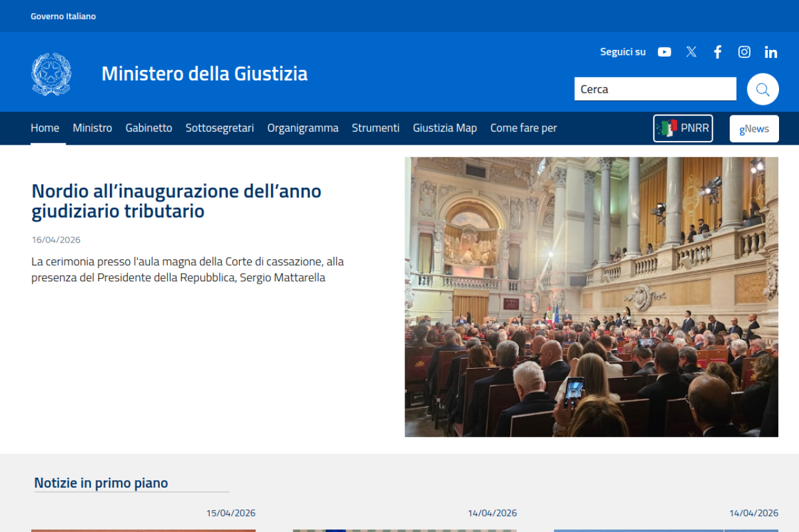Screen dimensions: 799x532
Task: Open the Ministro menu item
Action: click(x=92, y=128)
